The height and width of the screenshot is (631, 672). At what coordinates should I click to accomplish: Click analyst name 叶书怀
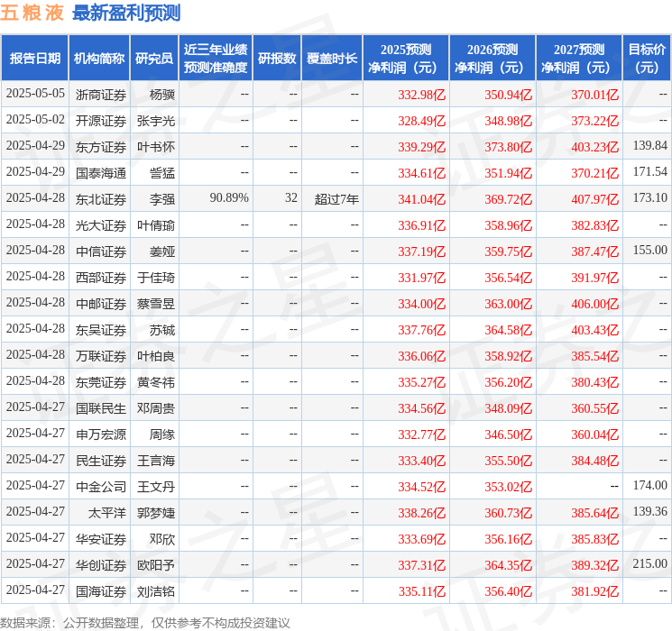[156, 147]
